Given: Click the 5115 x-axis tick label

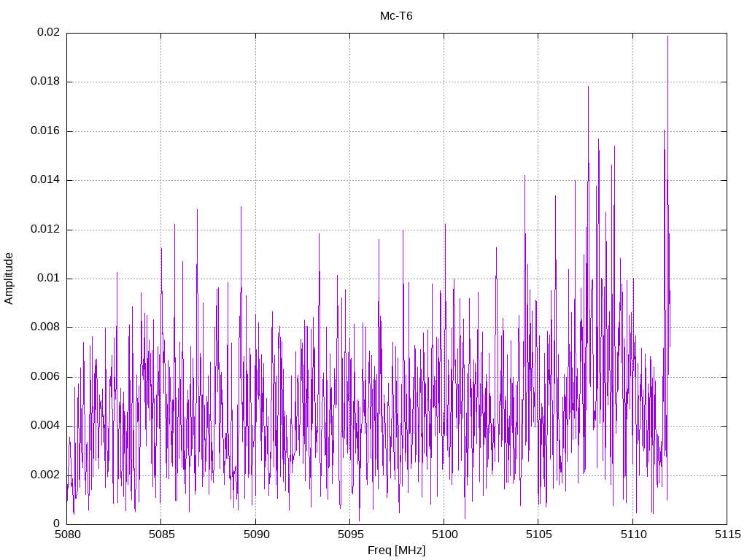Looking at the screenshot, I should click(726, 534).
